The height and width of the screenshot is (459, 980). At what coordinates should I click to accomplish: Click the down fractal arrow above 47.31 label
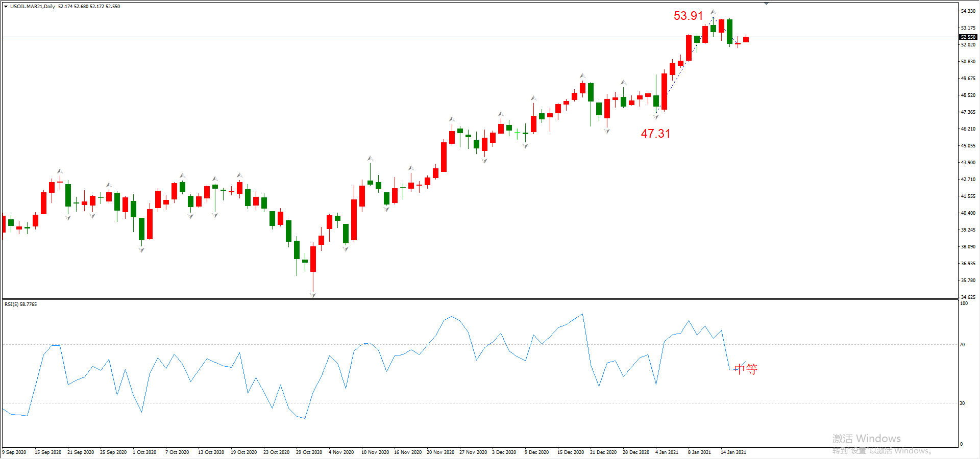[x=656, y=117]
